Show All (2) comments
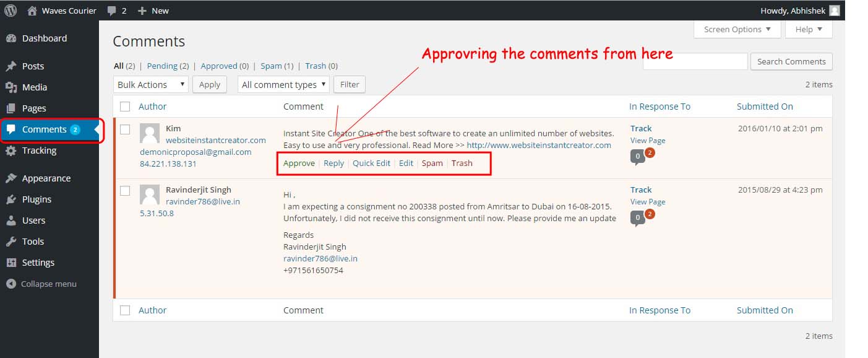The width and height of the screenshot is (868, 358). (124, 66)
